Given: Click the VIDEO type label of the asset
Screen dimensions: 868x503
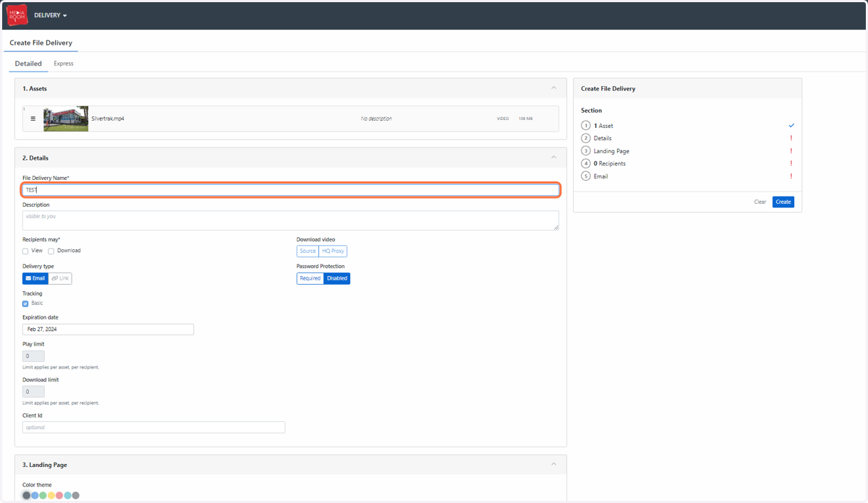Looking at the screenshot, I should pyautogui.click(x=503, y=119).
